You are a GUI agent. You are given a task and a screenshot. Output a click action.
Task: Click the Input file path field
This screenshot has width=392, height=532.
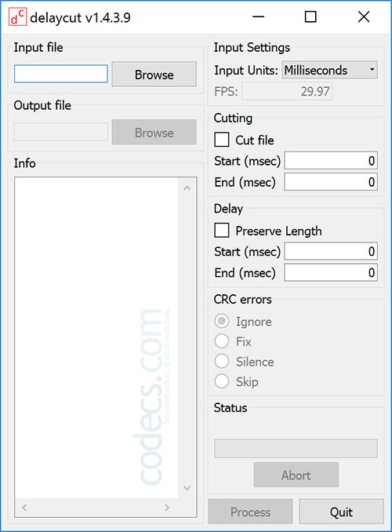[61, 74]
